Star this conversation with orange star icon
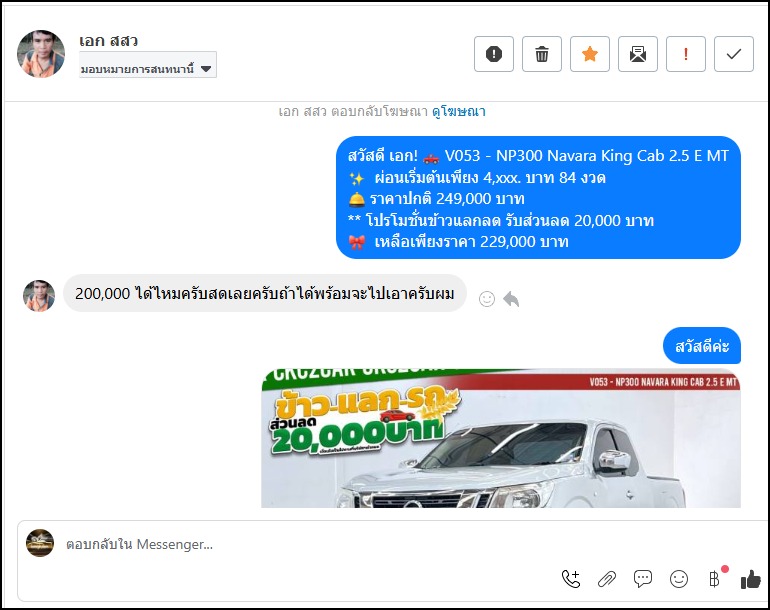This screenshot has height=610, width=770. [590, 54]
